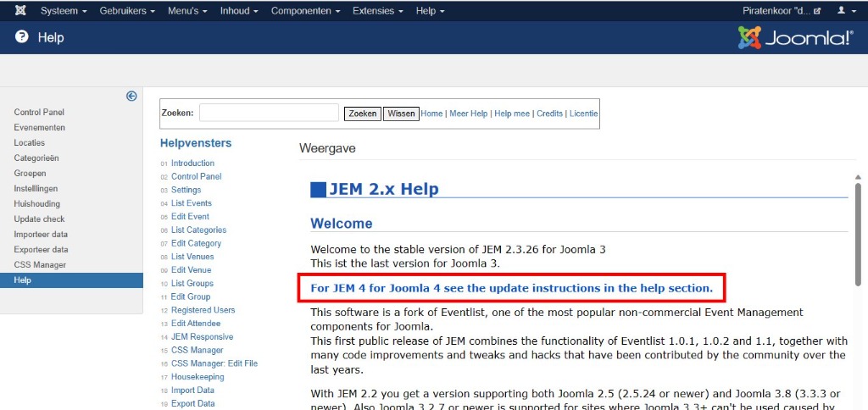Open the Credits link
The height and width of the screenshot is (410, 868).
click(x=549, y=114)
